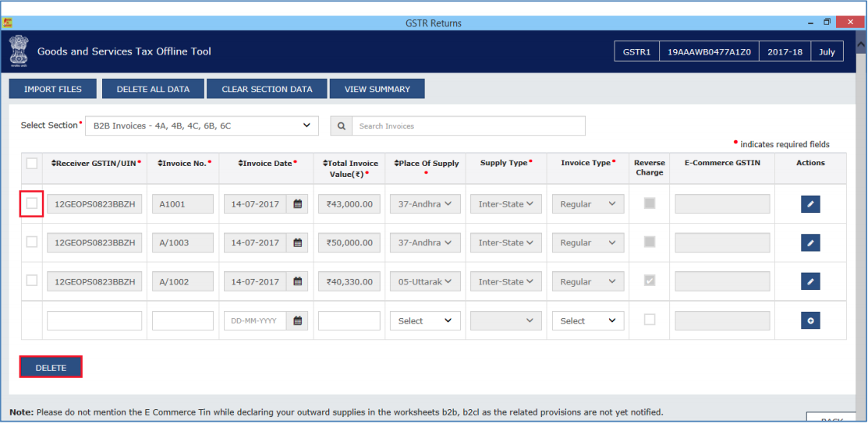Open calendar picker in the blank new row
The height and width of the screenshot is (424, 868).
click(x=297, y=320)
